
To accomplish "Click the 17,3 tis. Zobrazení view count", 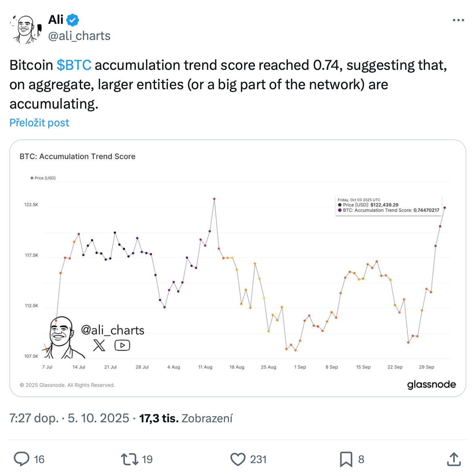I will pyautogui.click(x=186, y=418).
